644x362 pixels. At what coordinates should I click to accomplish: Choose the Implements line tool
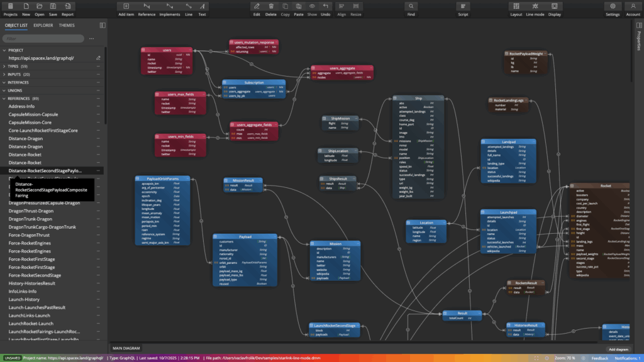point(169,8)
